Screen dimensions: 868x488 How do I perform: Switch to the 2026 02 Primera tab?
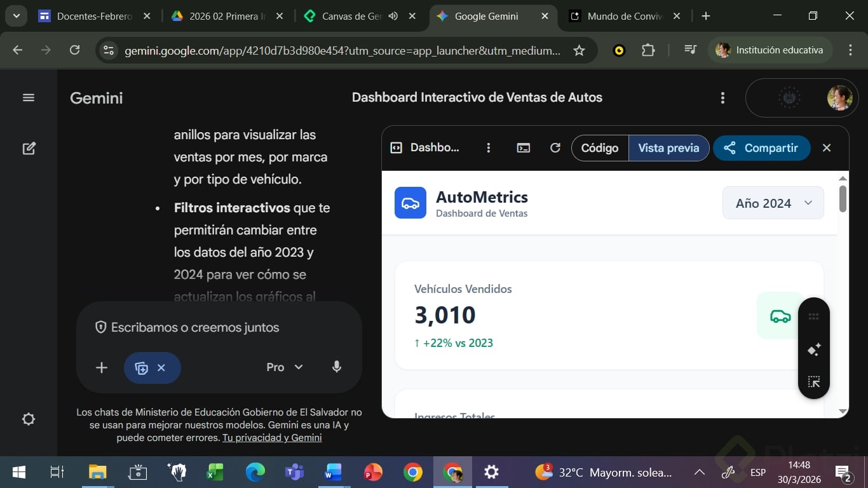[227, 17]
